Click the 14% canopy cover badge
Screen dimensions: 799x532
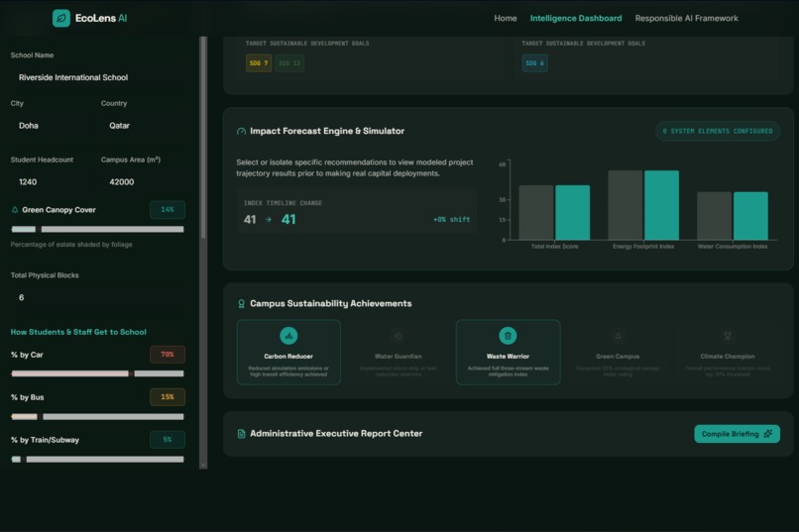168,210
